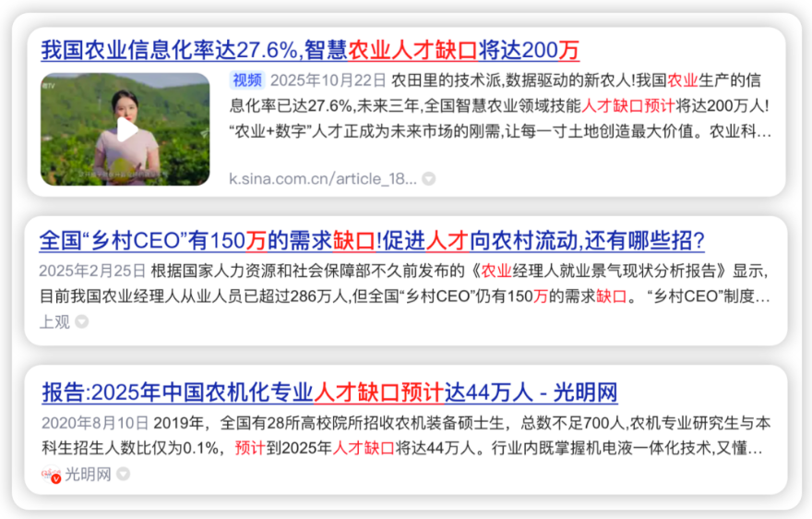Click the blue 视频 tag
Viewport: 812px width, 519px height.
246,79
